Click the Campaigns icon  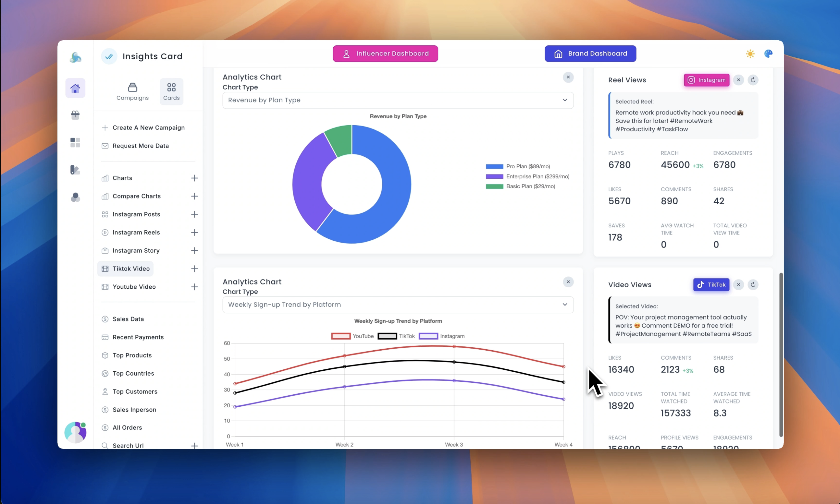point(132,87)
